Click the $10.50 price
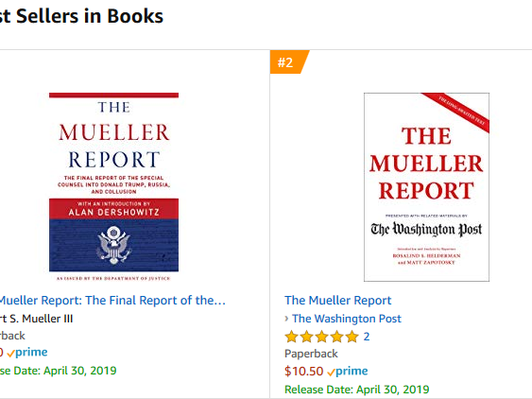This screenshot has height=399, width=532. point(303,372)
